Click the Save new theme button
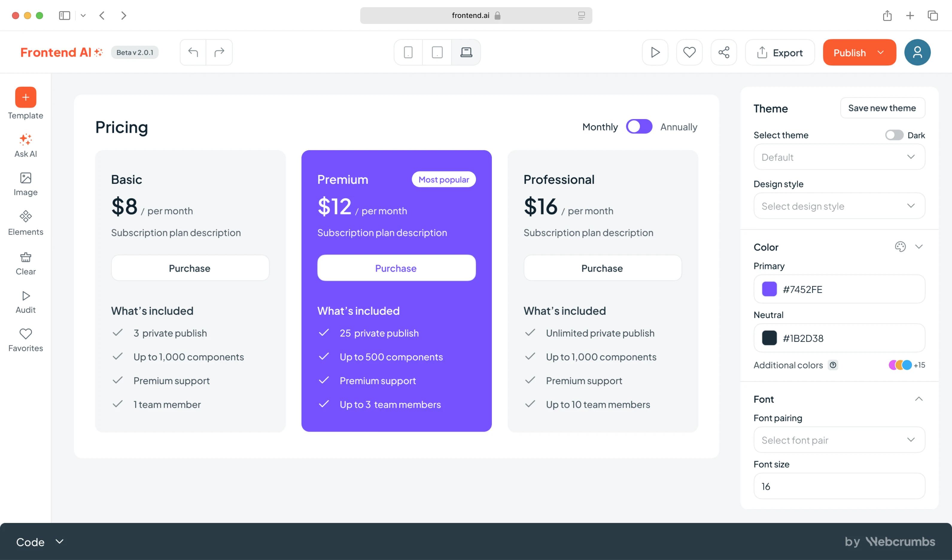952x560 pixels. click(882, 108)
